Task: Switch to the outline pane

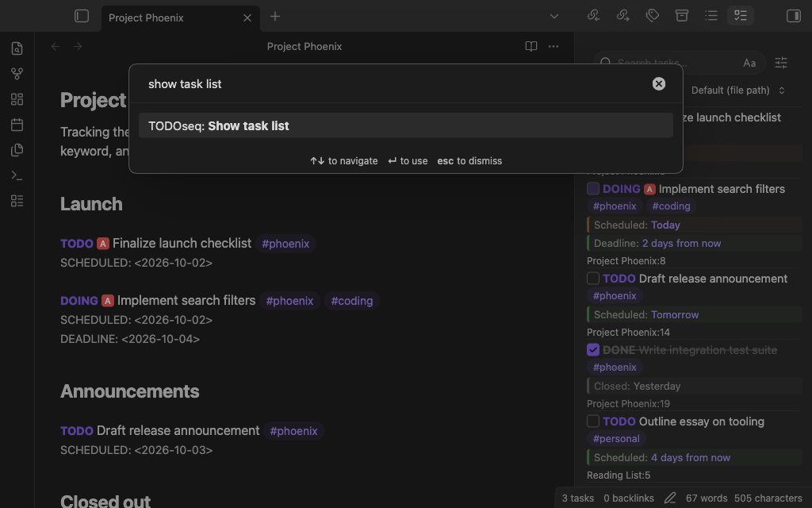Action: (711, 16)
